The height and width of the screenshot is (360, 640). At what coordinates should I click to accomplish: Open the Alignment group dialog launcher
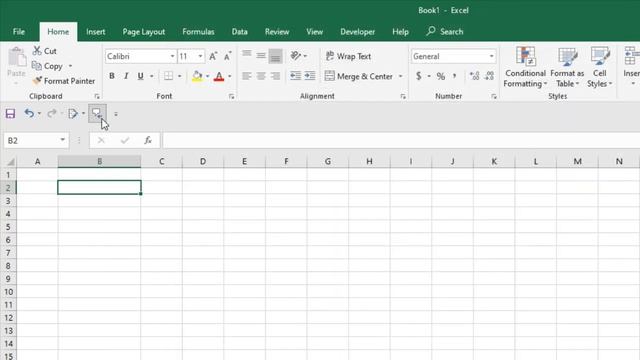[403, 96]
